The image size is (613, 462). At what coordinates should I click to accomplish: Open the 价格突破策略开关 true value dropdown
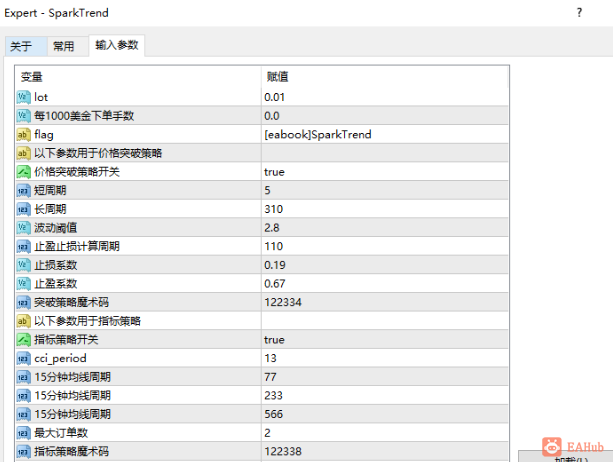(x=385, y=172)
